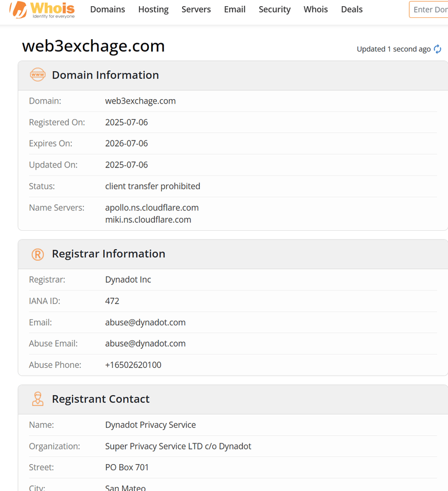This screenshot has height=491, width=448.
Task: Click the registrar R icon
Action: tap(38, 254)
